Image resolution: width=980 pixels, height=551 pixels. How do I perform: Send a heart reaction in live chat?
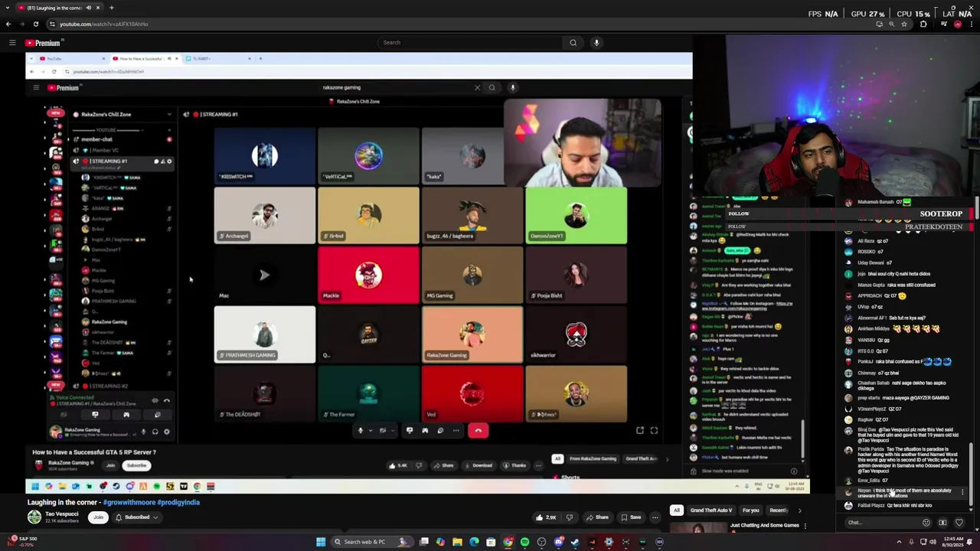click(959, 523)
